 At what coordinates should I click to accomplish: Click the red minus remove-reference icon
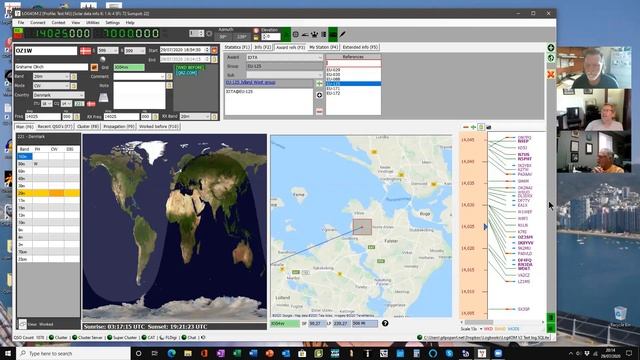coord(320,111)
